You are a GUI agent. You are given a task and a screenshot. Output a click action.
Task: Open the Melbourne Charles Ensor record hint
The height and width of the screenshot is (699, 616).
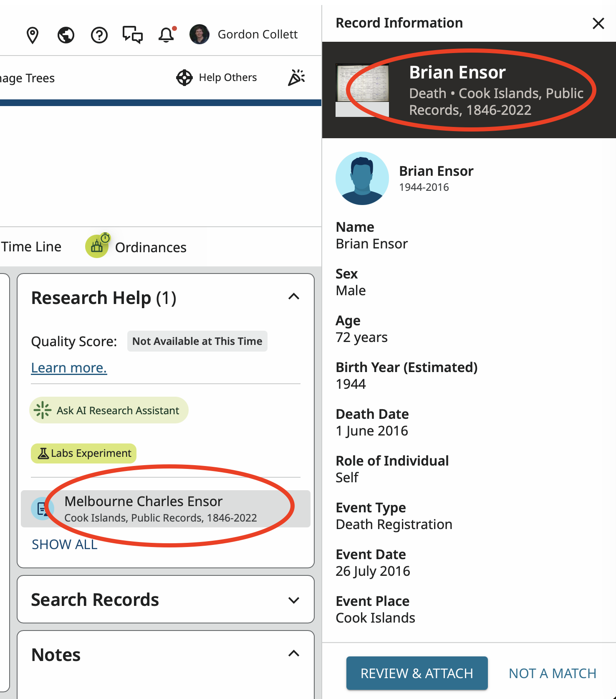166,509
